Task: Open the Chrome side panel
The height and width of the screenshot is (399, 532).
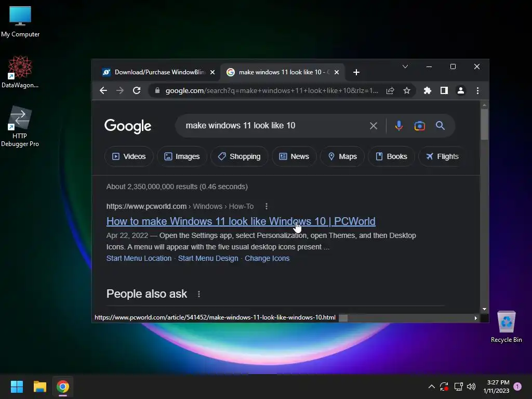Action: [444, 90]
